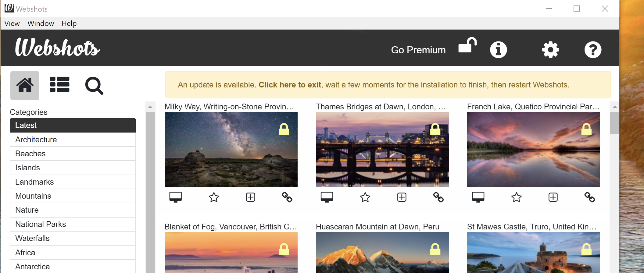Set Milky Way photo as desktop wallpaper

[176, 197]
